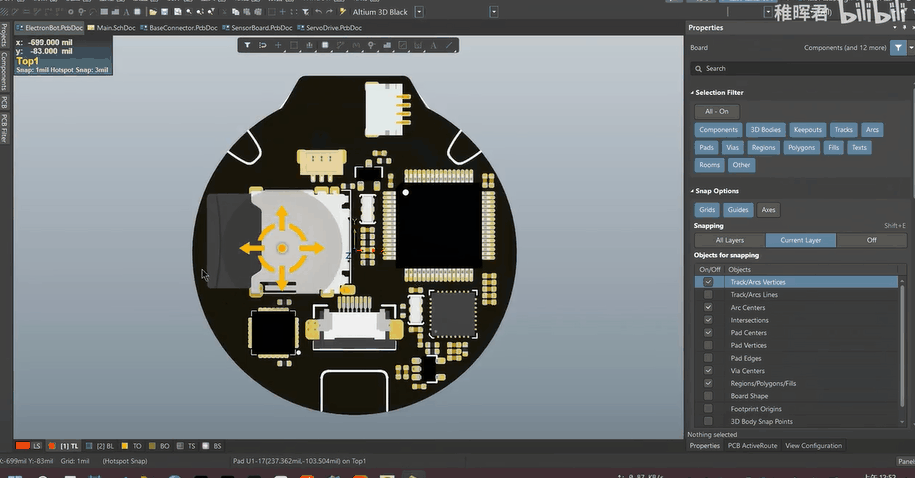Open the Altium 3D Black view configuration dropdown

[418, 12]
